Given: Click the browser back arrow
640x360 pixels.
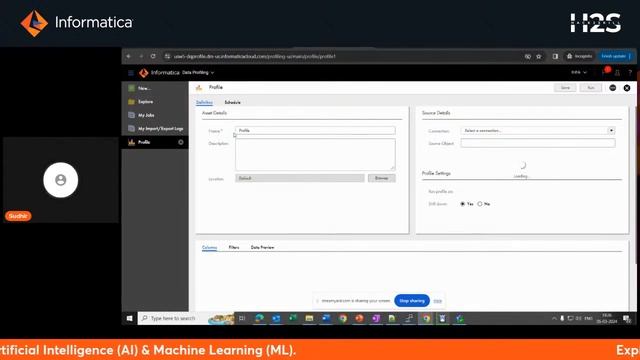Looking at the screenshot, I should (128, 56).
